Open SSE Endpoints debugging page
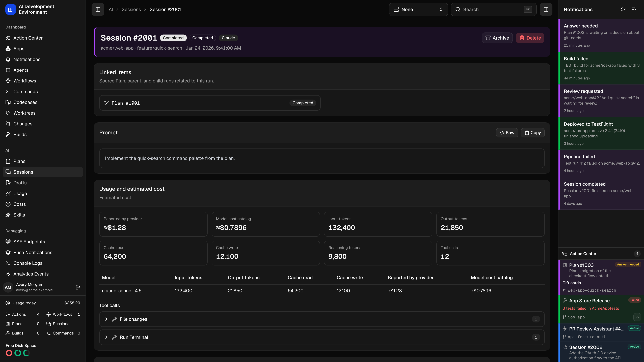The height and width of the screenshot is (362, 644). (43, 242)
